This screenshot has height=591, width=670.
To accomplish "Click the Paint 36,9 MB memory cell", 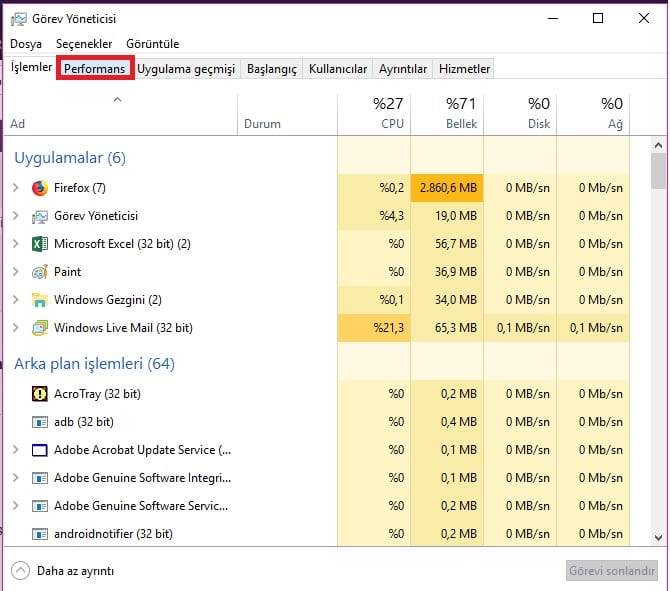I will click(x=447, y=272).
